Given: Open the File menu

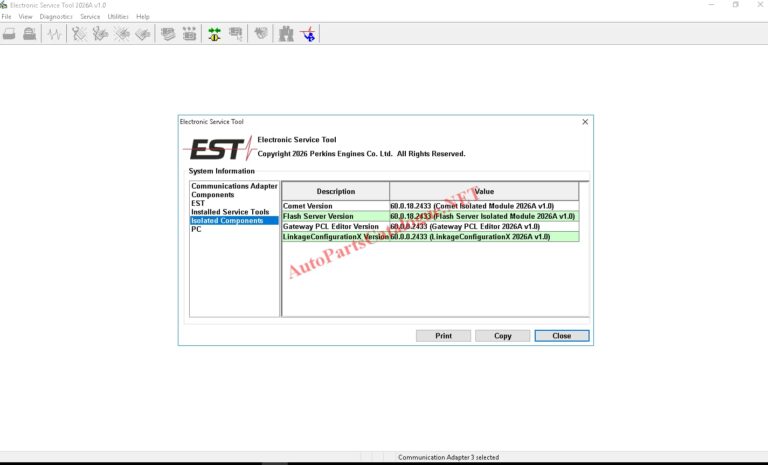Looking at the screenshot, I should tap(6, 16).
